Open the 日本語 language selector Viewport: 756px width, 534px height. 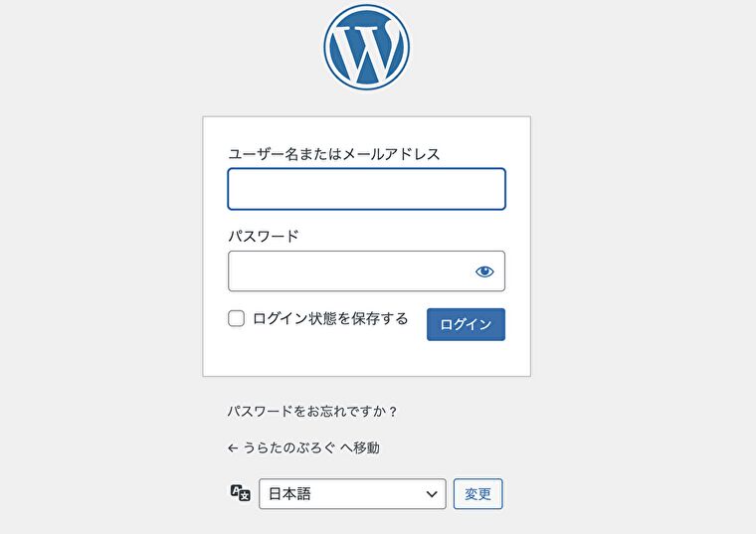pos(352,494)
